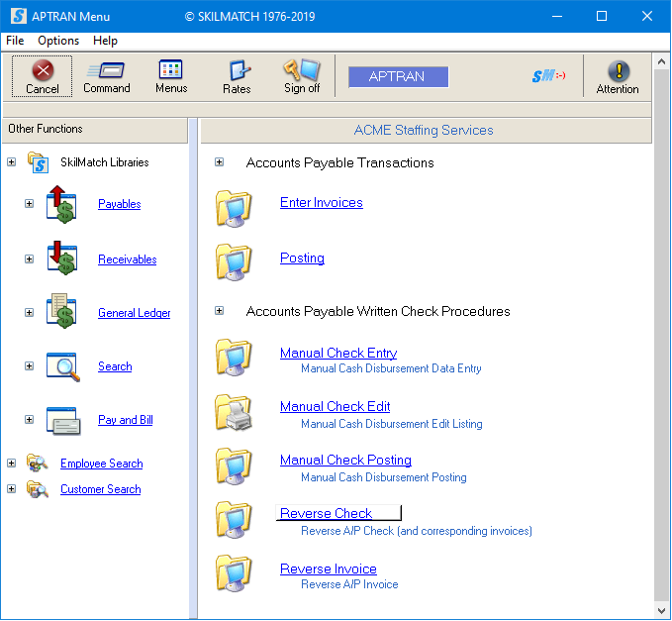Click the Sign off key icon

tap(301, 69)
